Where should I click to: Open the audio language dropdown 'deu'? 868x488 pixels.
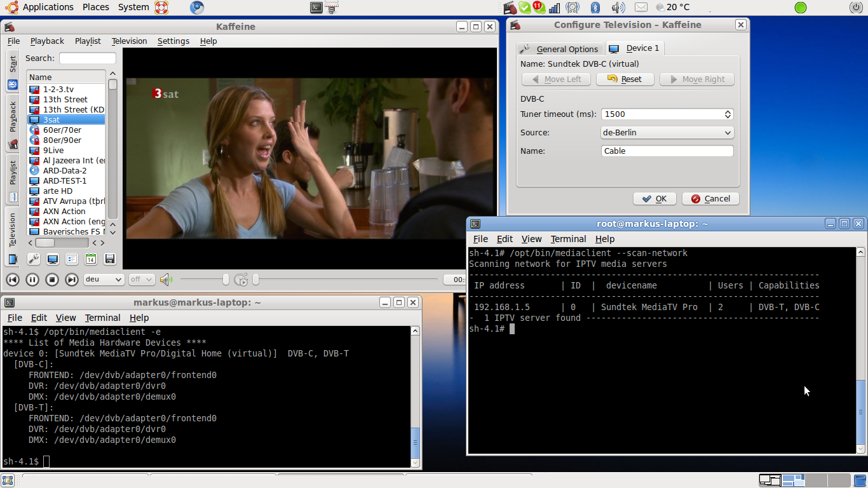(x=104, y=280)
